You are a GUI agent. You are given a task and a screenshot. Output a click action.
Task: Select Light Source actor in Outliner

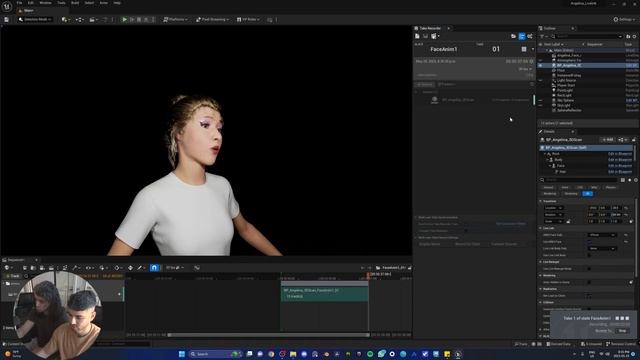[567, 80]
